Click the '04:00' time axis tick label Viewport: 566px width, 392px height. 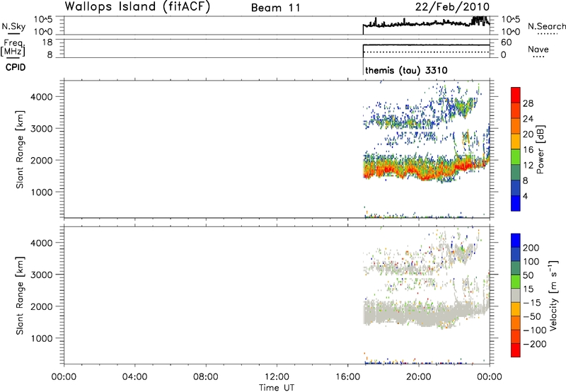[x=135, y=376]
